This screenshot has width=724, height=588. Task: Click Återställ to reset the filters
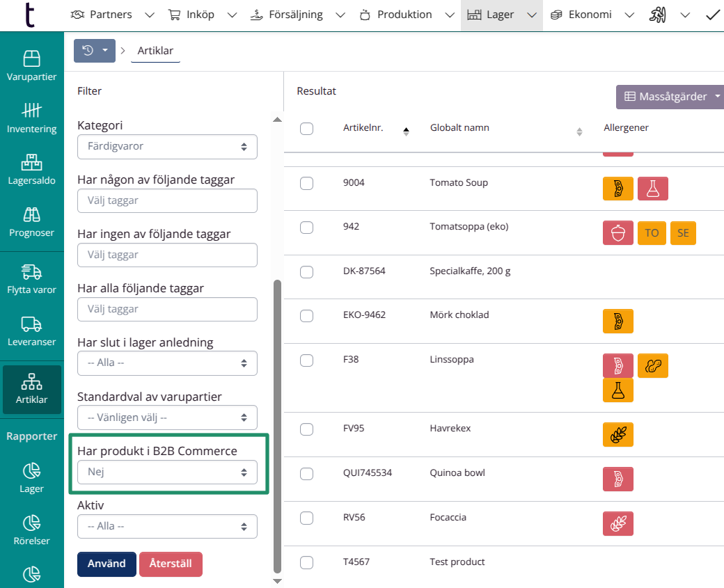[x=171, y=564]
